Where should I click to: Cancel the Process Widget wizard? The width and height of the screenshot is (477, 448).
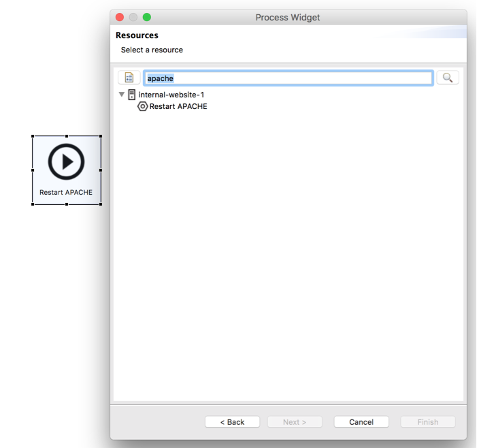tap(361, 422)
